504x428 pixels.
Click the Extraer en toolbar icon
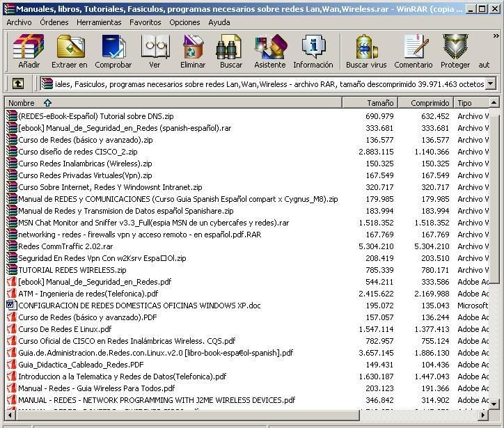coord(70,51)
